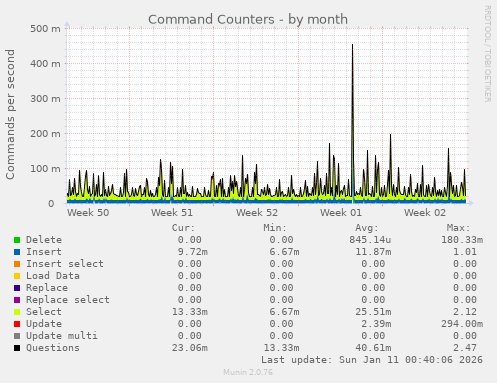Click the lime Select legend swatch
Image resolution: width=497 pixels, height=383 pixels.
(x=17, y=312)
